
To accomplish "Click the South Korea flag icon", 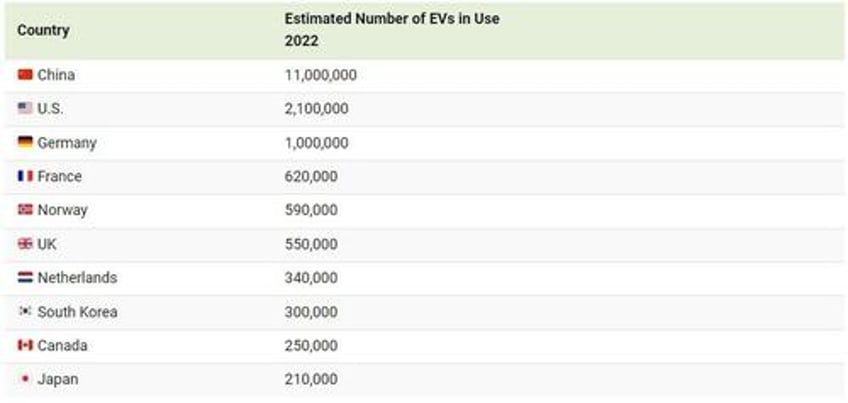I will [x=25, y=312].
